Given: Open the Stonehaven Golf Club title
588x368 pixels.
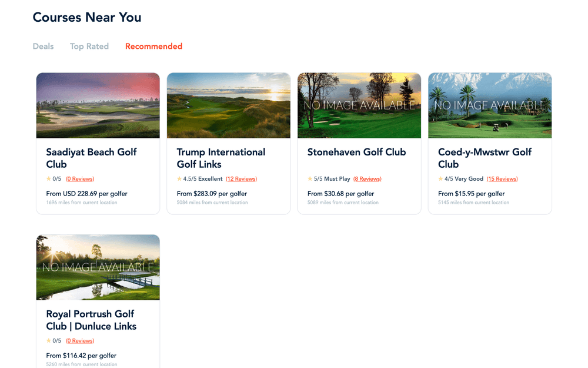Looking at the screenshot, I should tap(357, 152).
